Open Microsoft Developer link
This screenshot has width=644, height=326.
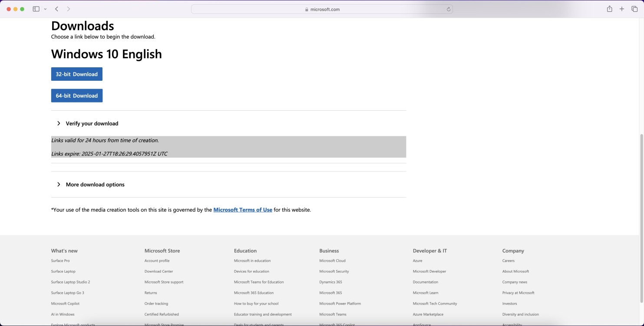click(429, 271)
